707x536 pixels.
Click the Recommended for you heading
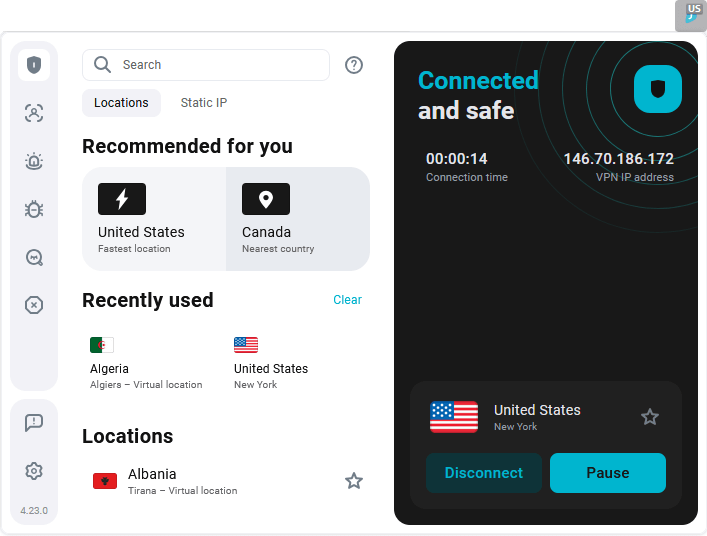pyautogui.click(x=187, y=147)
